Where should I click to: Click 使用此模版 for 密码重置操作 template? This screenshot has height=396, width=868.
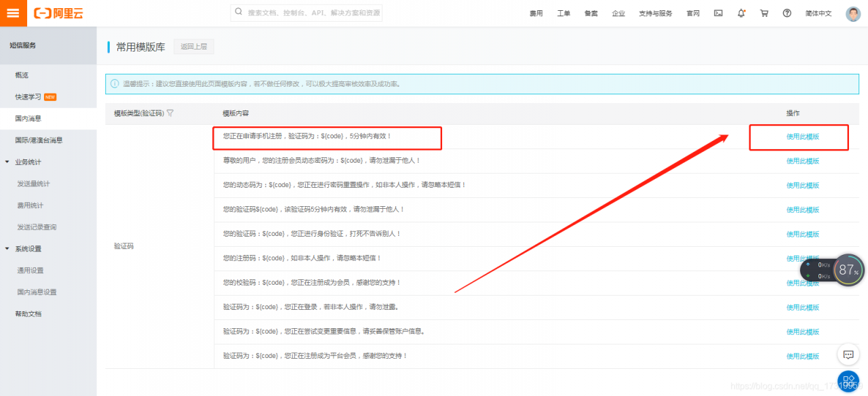(803, 186)
